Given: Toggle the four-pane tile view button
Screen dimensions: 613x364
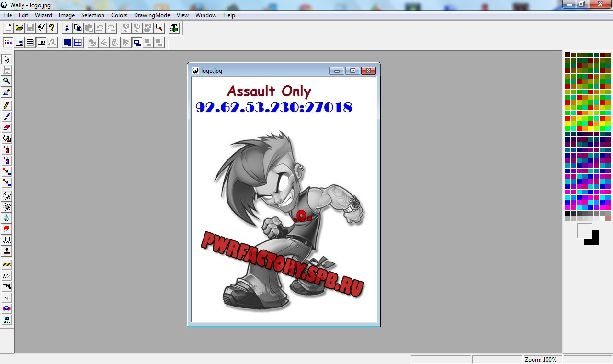Looking at the screenshot, I should pos(78,43).
